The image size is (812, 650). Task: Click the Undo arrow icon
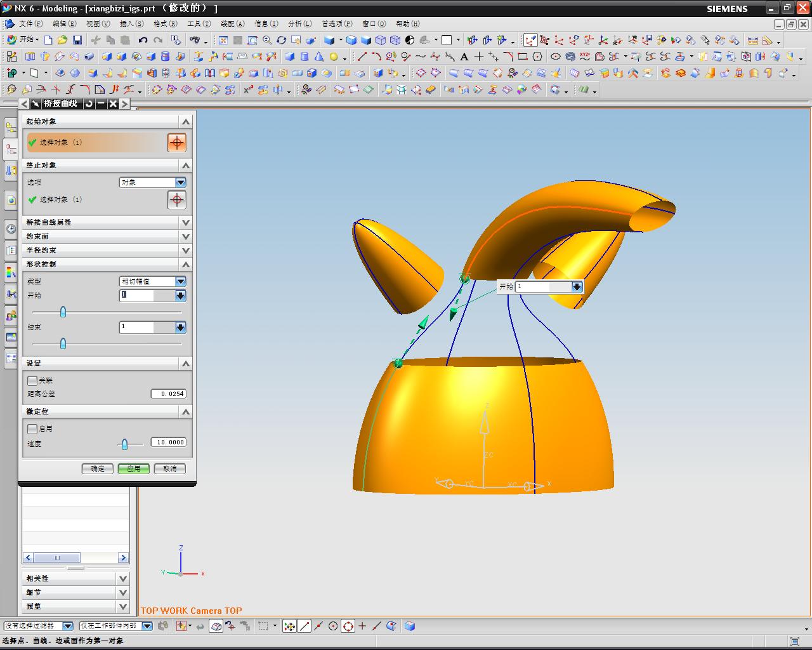143,40
